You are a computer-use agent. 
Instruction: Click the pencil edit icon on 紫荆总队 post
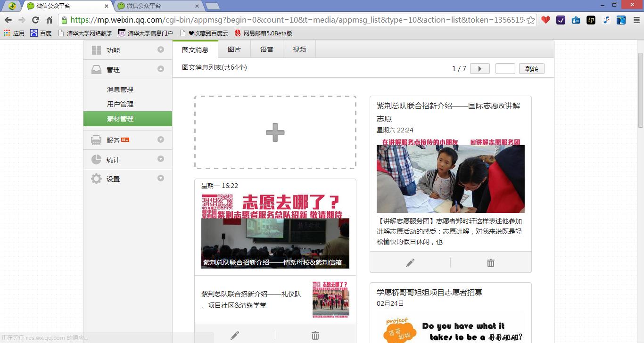tap(409, 262)
